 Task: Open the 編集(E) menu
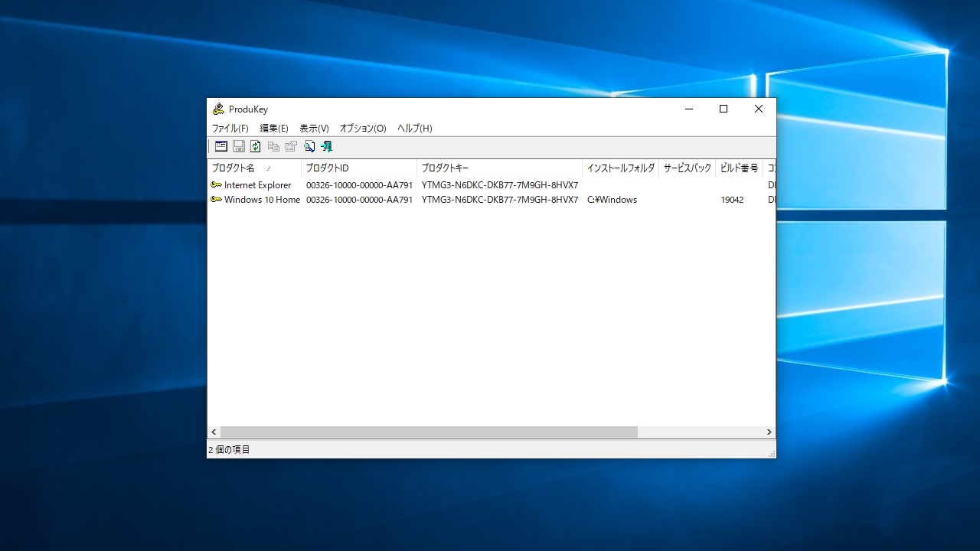pos(274,129)
